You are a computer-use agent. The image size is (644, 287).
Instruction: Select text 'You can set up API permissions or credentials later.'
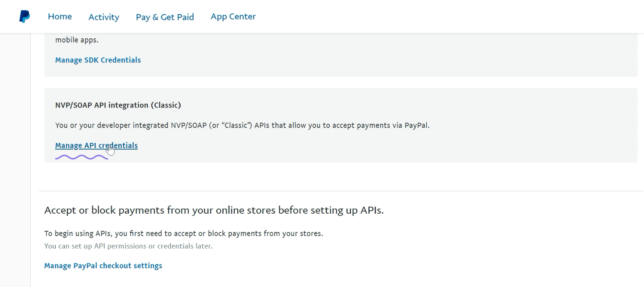pyautogui.click(x=128, y=246)
